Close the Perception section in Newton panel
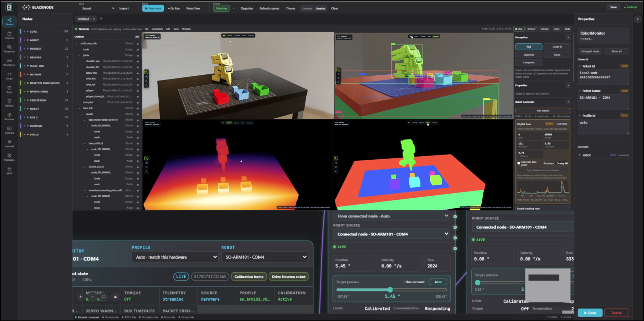Image resolution: width=644 pixels, height=321 pixels. point(568,37)
